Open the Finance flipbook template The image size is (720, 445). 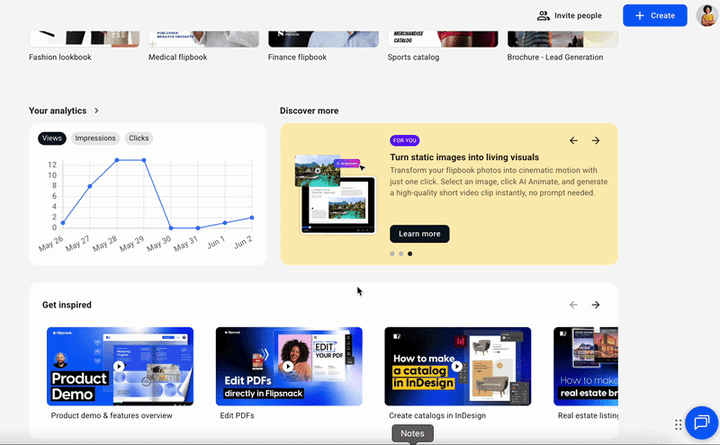point(323,39)
